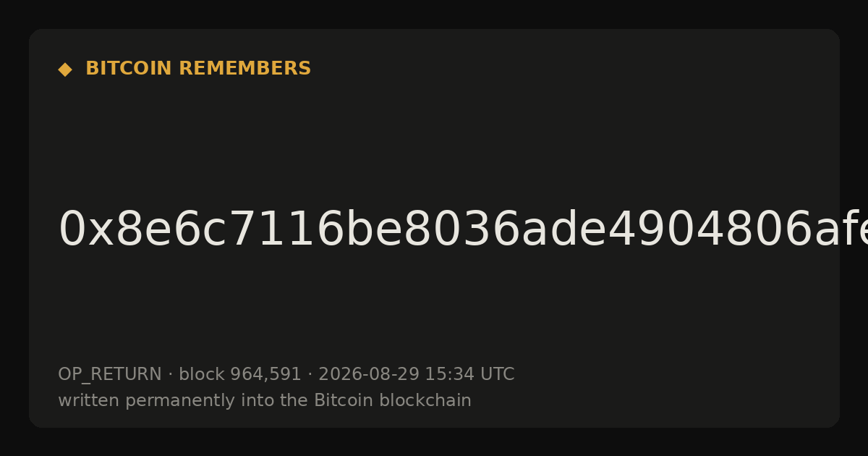The height and width of the screenshot is (456, 868).
Task: Click the empty area below the header
Action: (434, 138)
